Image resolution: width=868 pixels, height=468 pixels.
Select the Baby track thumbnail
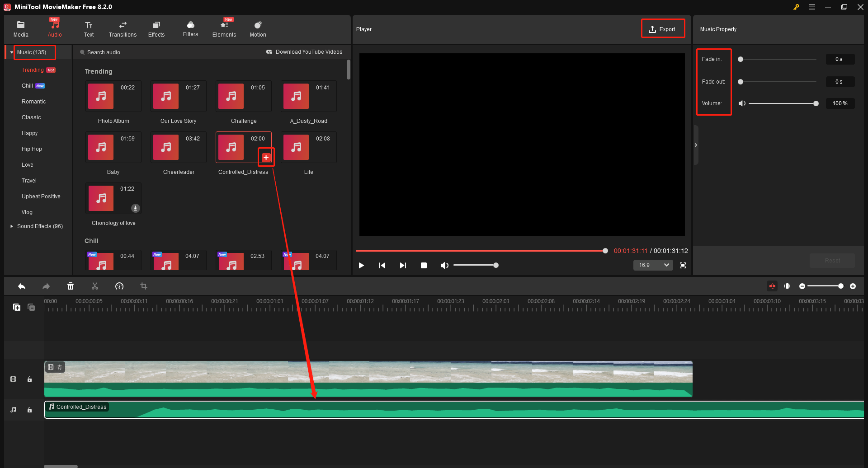(x=113, y=147)
